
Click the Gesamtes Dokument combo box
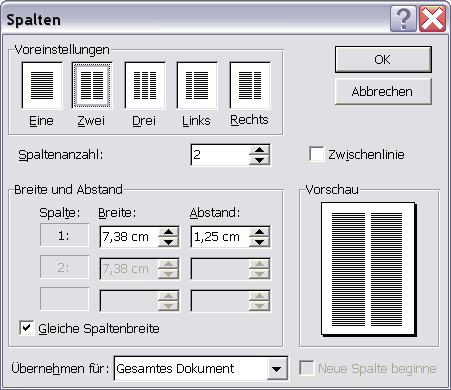click(201, 369)
